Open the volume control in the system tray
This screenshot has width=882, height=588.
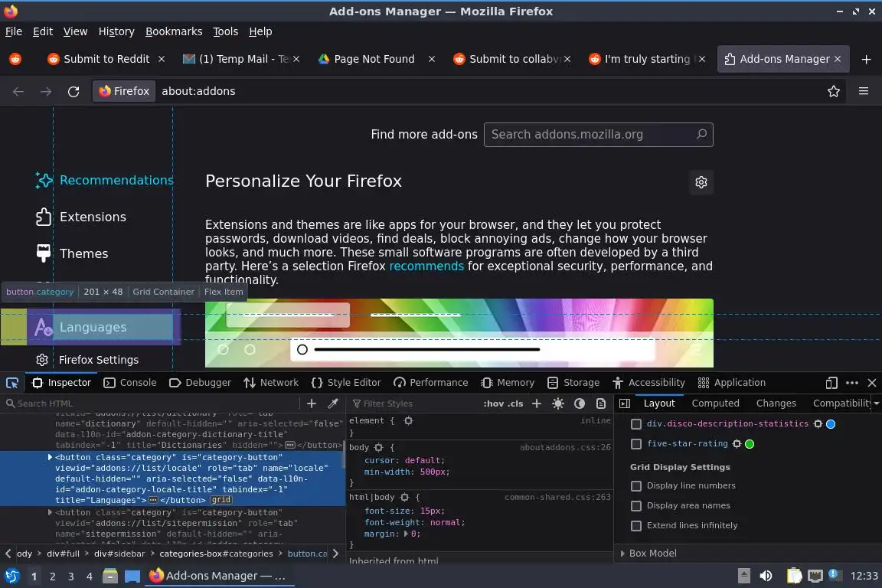click(x=766, y=576)
